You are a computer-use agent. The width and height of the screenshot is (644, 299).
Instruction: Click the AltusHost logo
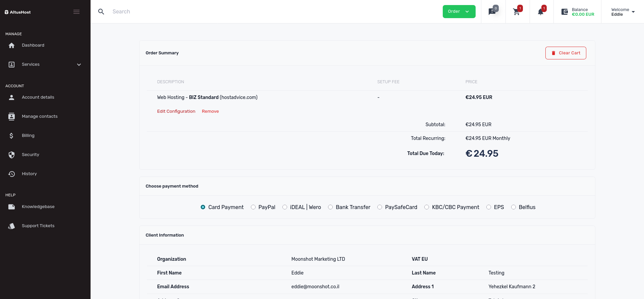(18, 12)
